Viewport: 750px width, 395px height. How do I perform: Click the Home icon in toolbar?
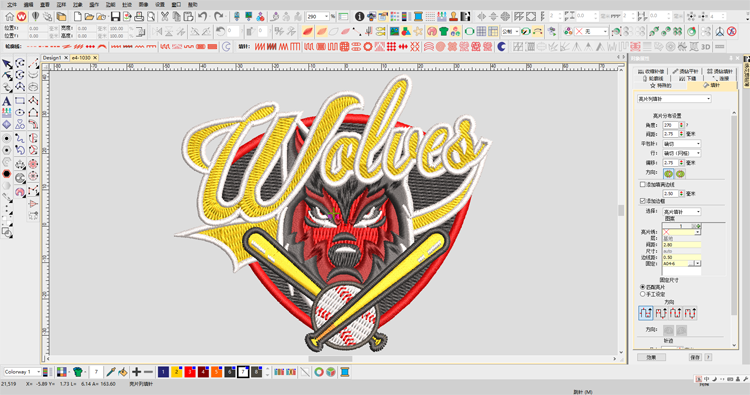(x=9, y=17)
